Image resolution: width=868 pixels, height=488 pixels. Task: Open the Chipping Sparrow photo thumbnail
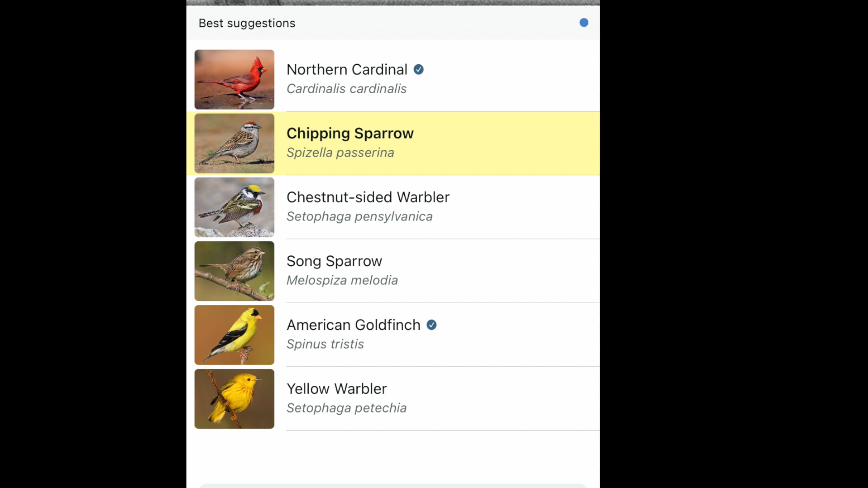point(234,144)
